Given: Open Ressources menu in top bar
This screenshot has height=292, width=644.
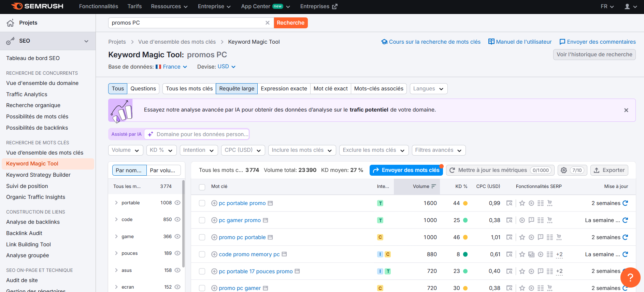Looking at the screenshot, I should pyautogui.click(x=169, y=6).
